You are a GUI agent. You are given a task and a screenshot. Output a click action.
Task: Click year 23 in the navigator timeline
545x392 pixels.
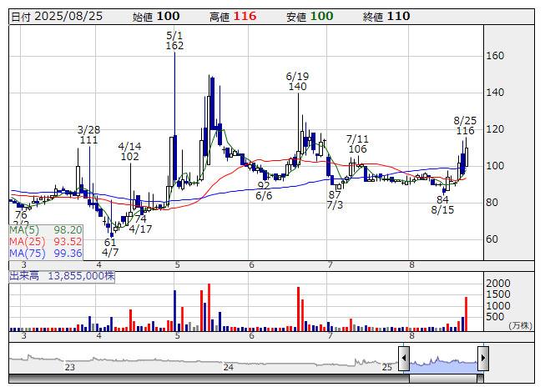[x=70, y=367]
